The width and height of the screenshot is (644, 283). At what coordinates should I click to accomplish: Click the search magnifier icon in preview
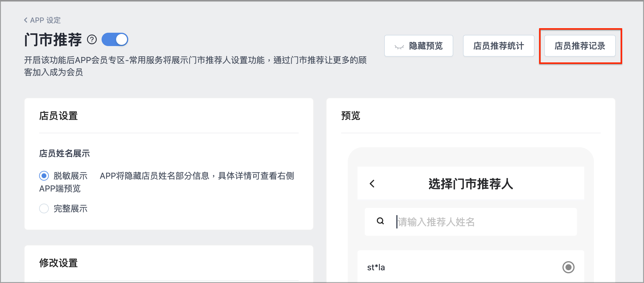(x=380, y=221)
